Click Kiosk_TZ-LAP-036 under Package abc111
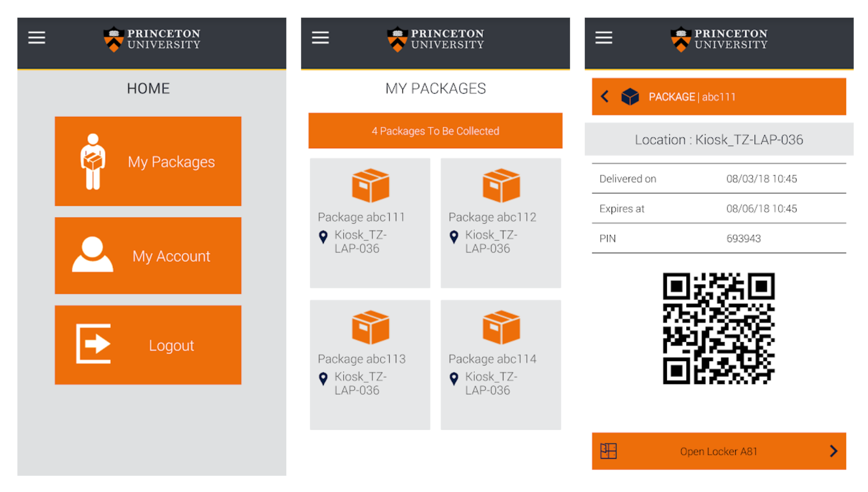 360,242
